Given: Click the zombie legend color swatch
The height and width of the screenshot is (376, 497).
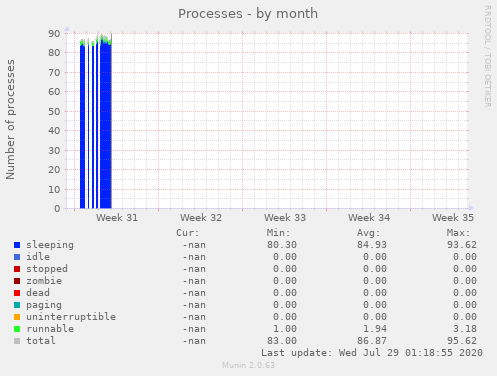Looking at the screenshot, I should (17, 281).
